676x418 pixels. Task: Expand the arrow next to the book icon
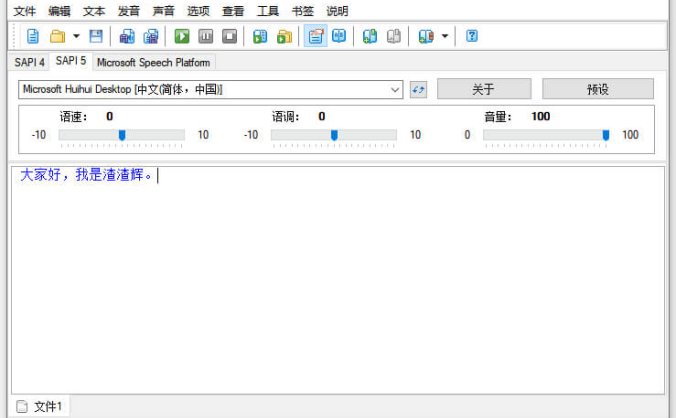[445, 36]
